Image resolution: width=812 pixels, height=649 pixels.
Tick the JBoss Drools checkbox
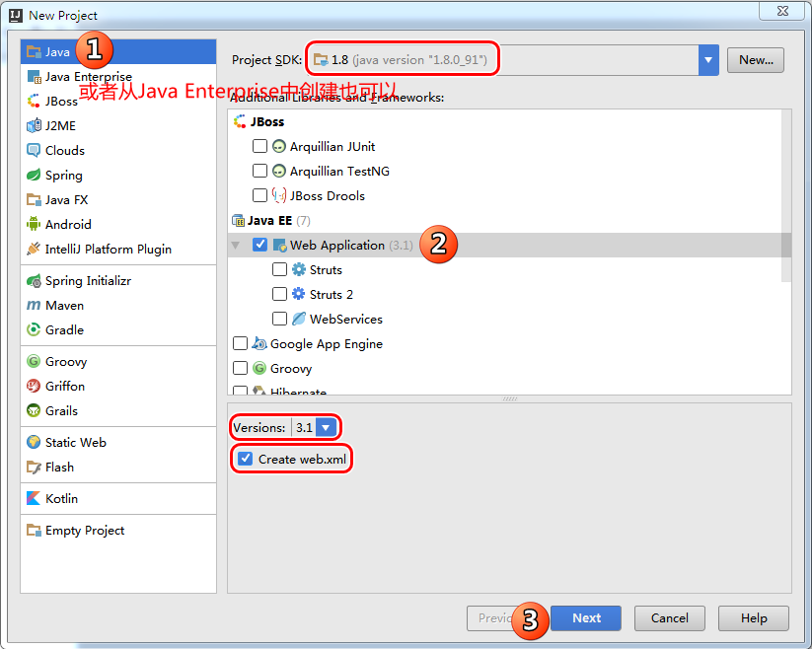(x=259, y=195)
